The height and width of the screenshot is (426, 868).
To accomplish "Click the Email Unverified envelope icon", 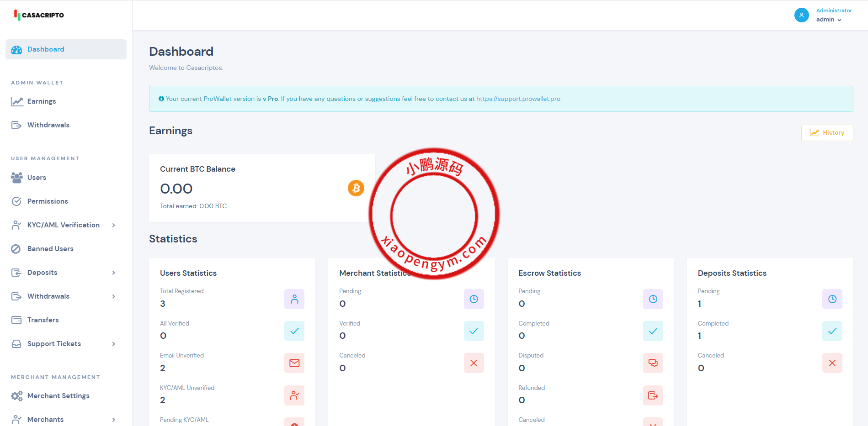I will click(294, 363).
